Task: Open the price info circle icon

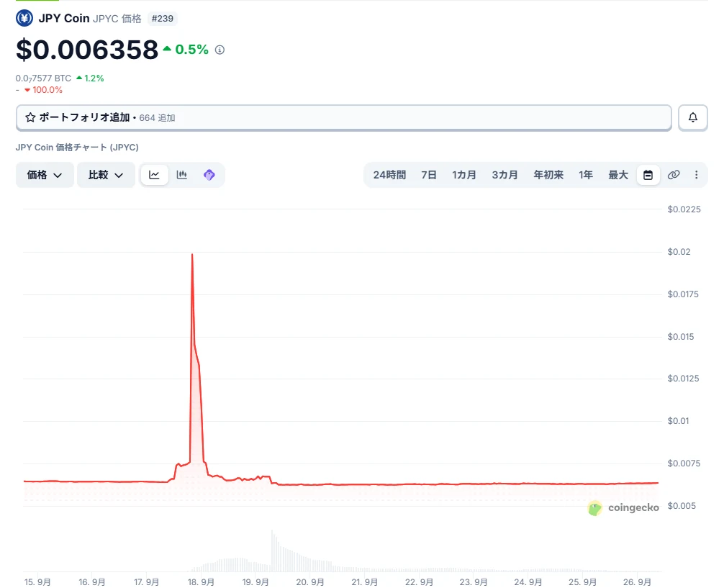Action: coord(220,50)
